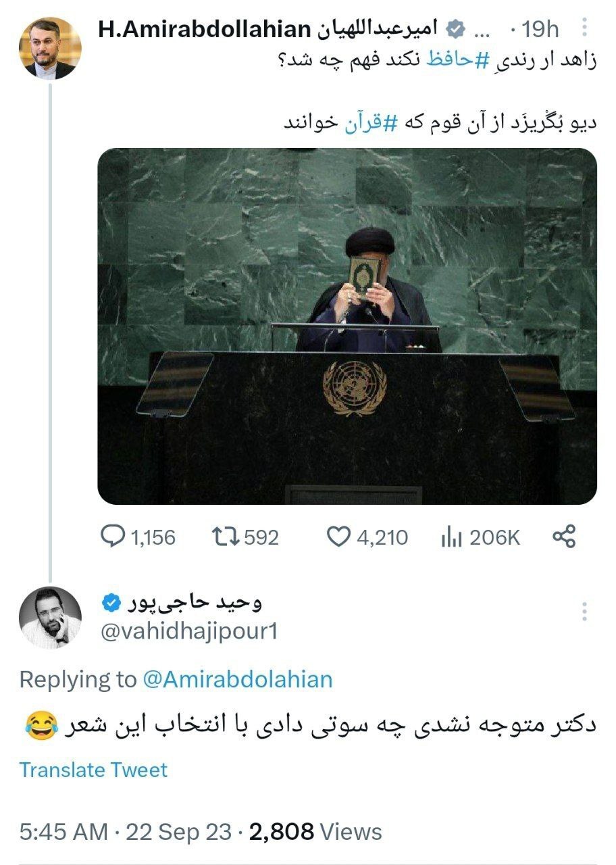Retweet the post with 592 retweets
The width and height of the screenshot is (616, 865).
(222, 537)
